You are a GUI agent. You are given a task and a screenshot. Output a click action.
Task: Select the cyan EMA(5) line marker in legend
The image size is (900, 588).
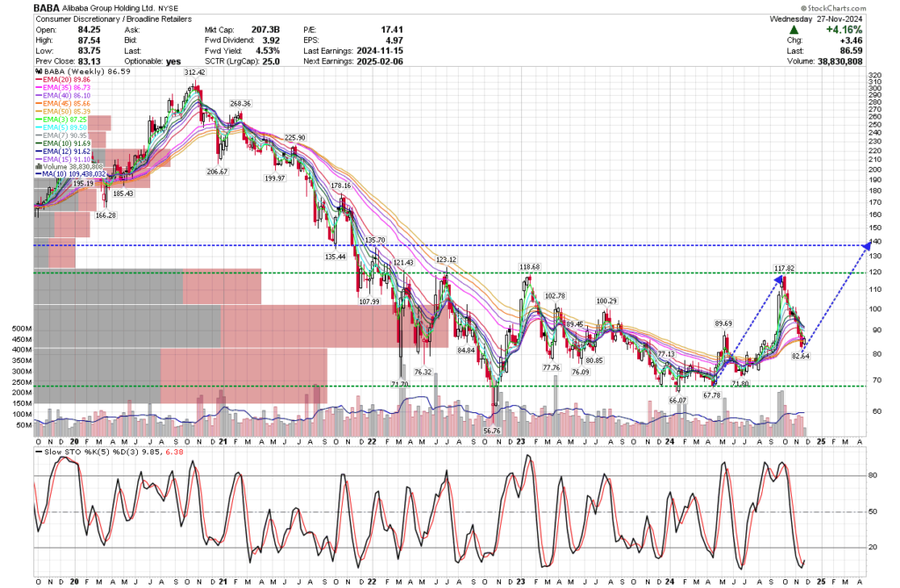point(40,127)
